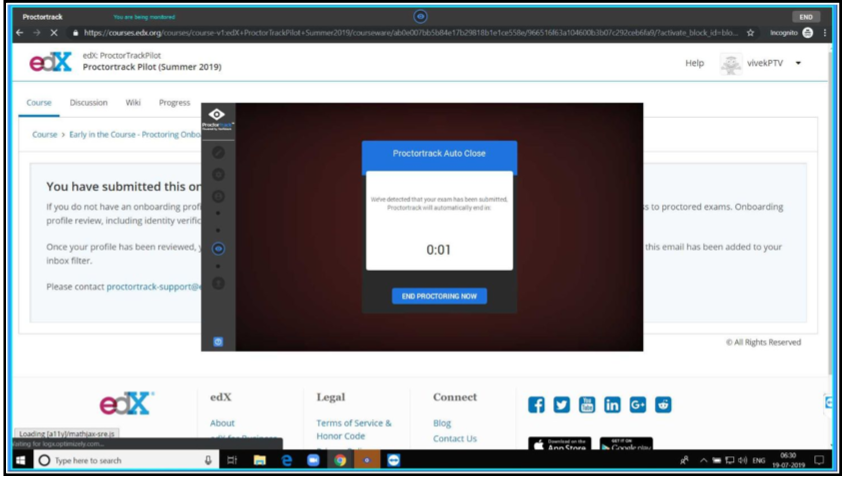Select the Course tab
Screen dimensions: 846x480
39,102
